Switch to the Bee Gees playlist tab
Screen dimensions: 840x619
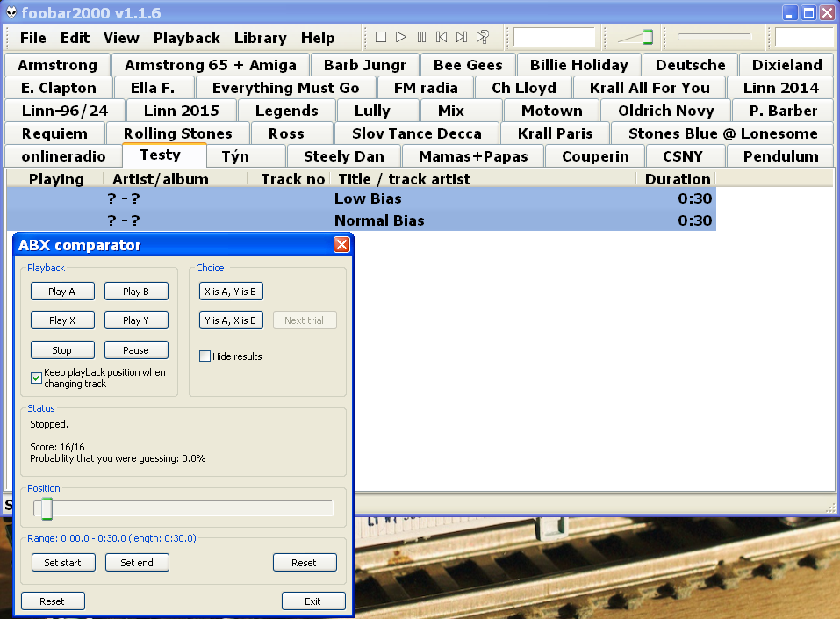468,65
